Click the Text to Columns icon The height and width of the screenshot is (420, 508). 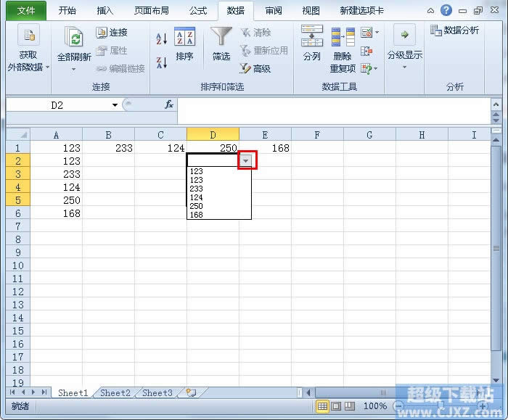311,36
